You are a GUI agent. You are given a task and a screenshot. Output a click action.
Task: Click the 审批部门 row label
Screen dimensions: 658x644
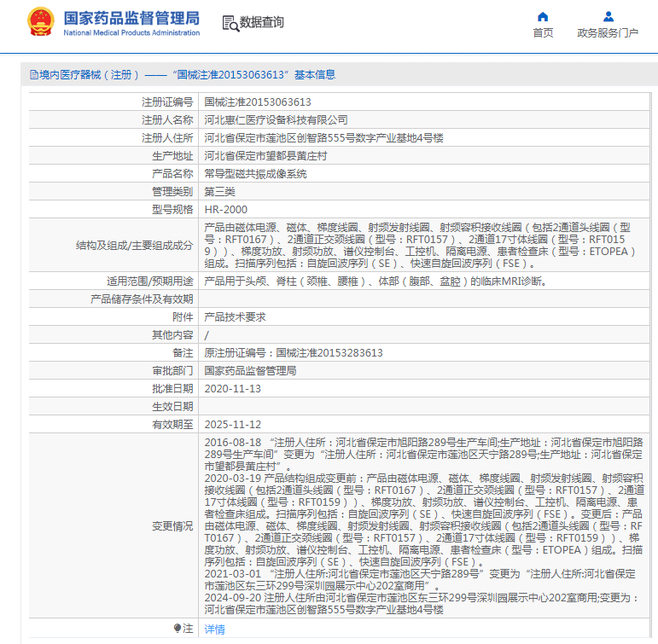point(172,371)
